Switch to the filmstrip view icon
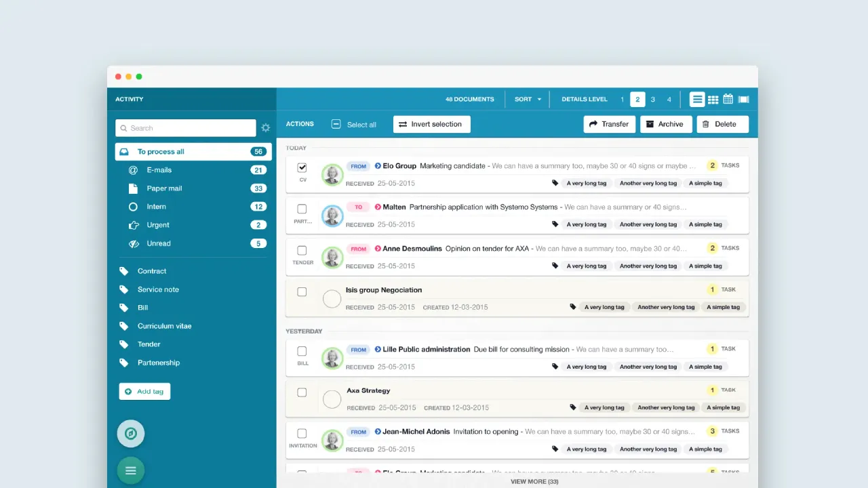Viewport: 868px width, 488px height. click(x=743, y=100)
